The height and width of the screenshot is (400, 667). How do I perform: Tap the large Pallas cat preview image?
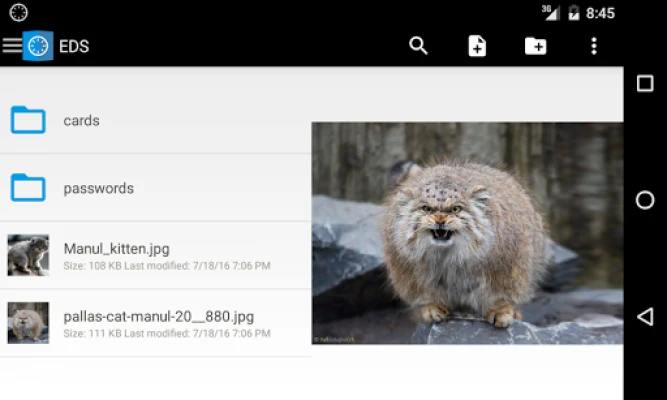pyautogui.click(x=467, y=233)
